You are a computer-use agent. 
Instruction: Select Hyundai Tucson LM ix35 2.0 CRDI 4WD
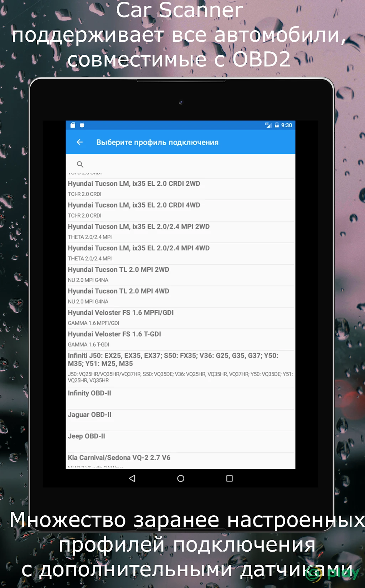(x=180, y=210)
